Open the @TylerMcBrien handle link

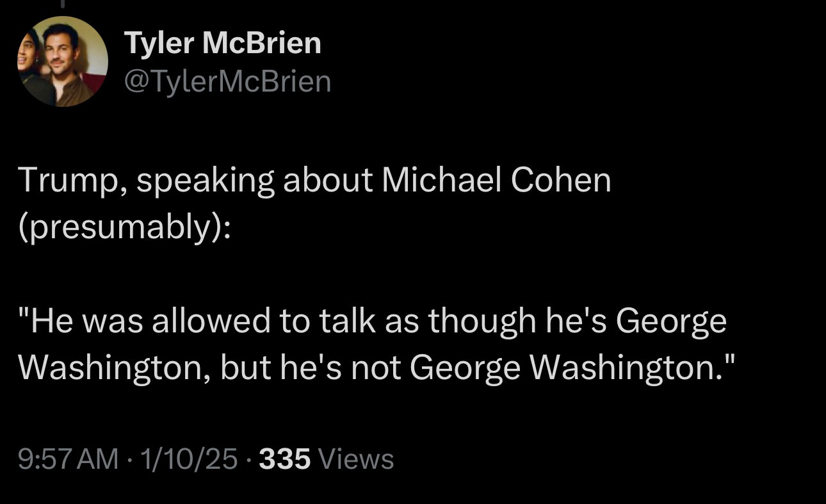tap(227, 81)
